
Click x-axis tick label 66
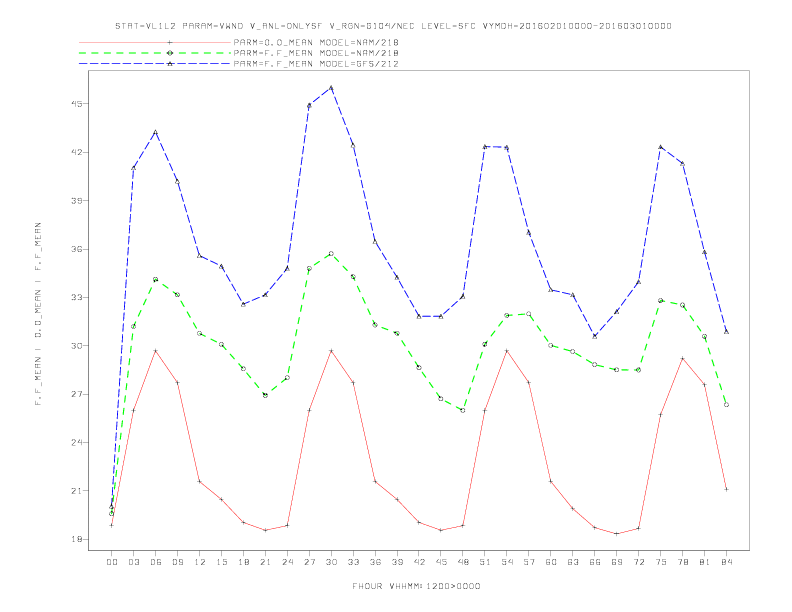(595, 562)
